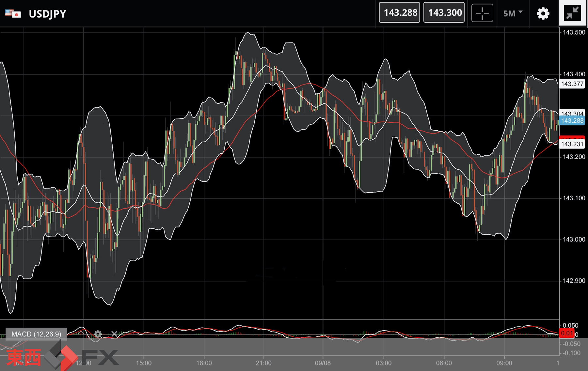588x371 pixels.
Task: Click the 143.231 price tag on axis
Action: click(x=572, y=144)
